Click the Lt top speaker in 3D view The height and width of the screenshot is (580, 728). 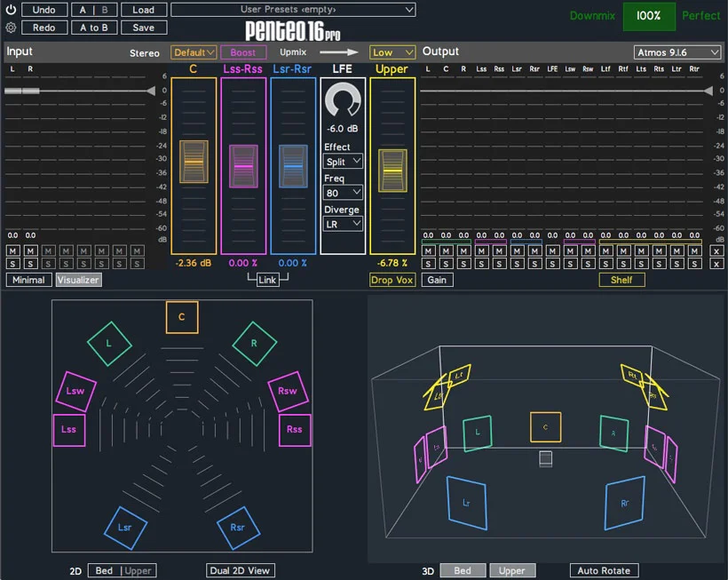(459, 375)
